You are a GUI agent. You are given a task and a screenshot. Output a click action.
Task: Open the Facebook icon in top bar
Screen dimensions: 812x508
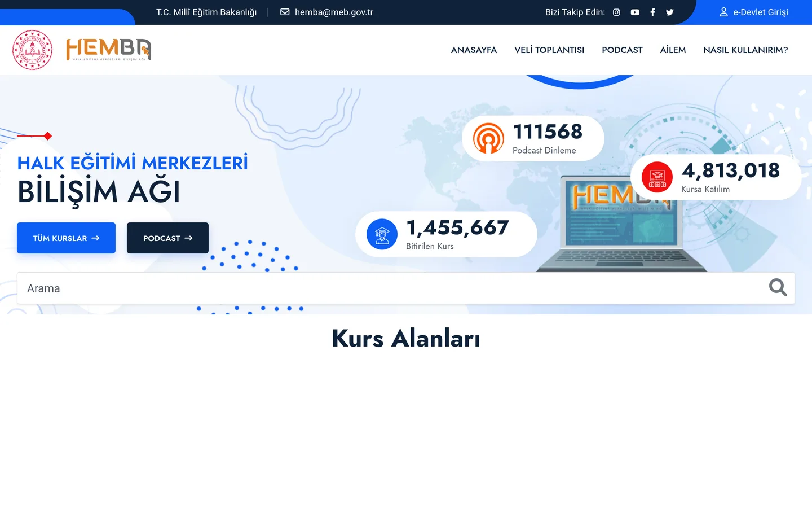pos(652,12)
